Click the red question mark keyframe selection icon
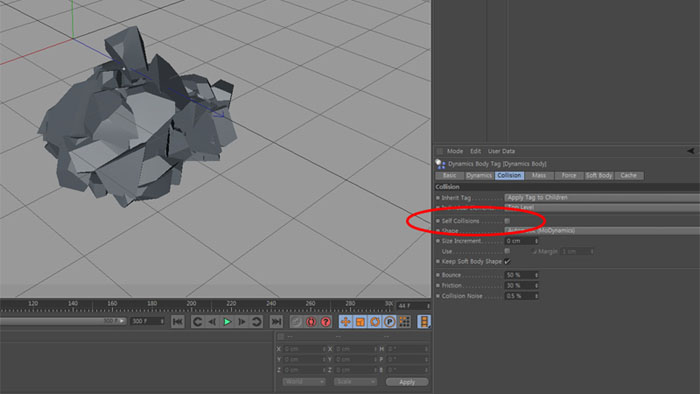 [x=326, y=321]
